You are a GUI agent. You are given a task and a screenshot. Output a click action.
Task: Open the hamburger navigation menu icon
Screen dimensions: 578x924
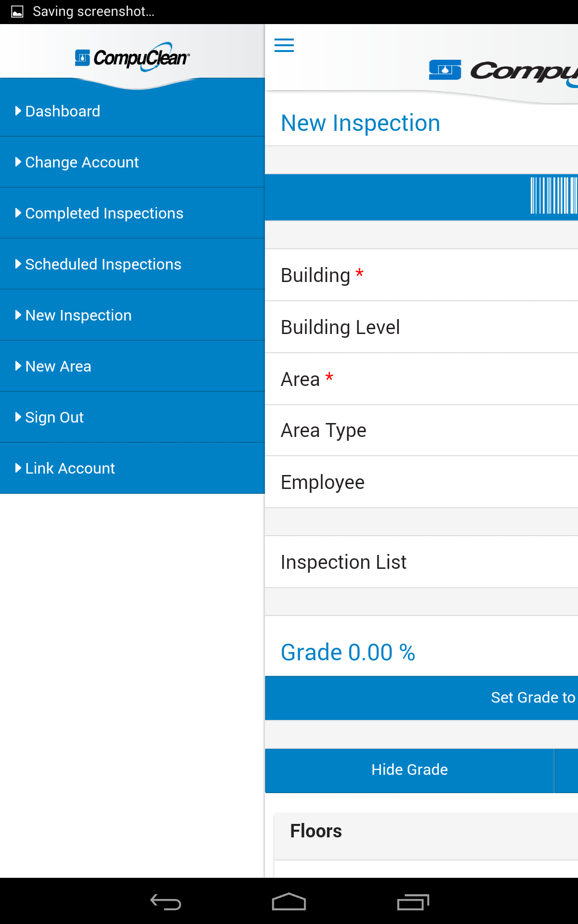click(x=284, y=45)
